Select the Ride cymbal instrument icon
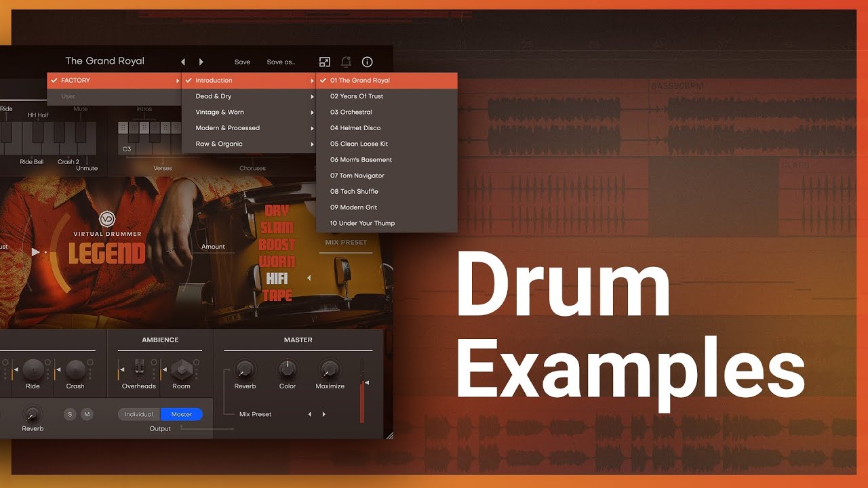Image resolution: width=868 pixels, height=488 pixels. click(33, 369)
